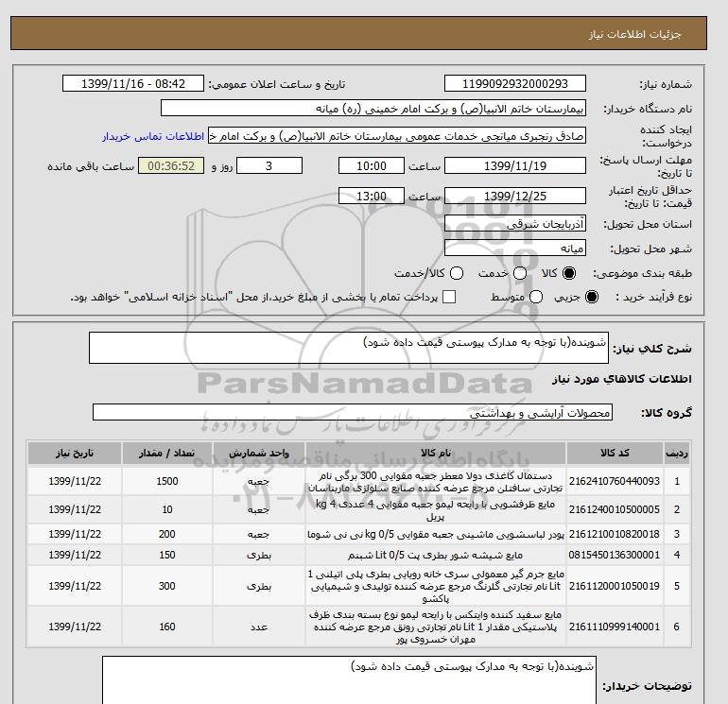The image size is (728, 704).
Task: Select the متوسط purchase type radio
Action: [536, 297]
